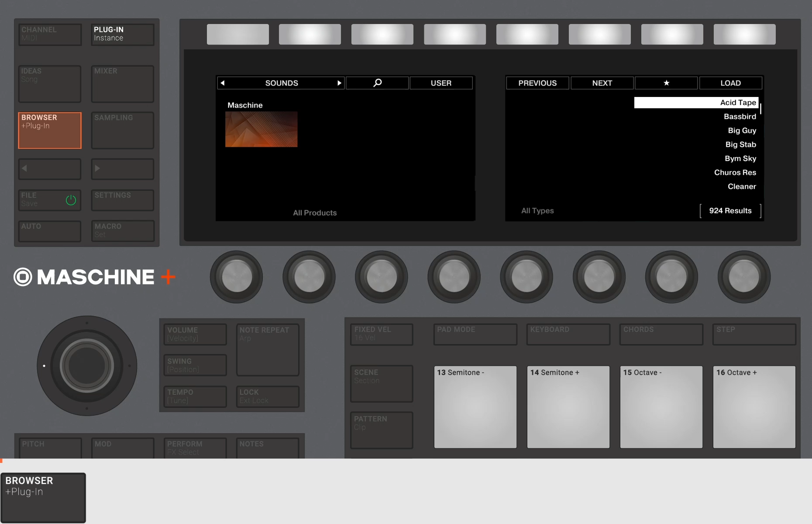Select the SOUNDS browser tab
This screenshot has width=812, height=524.
click(281, 83)
